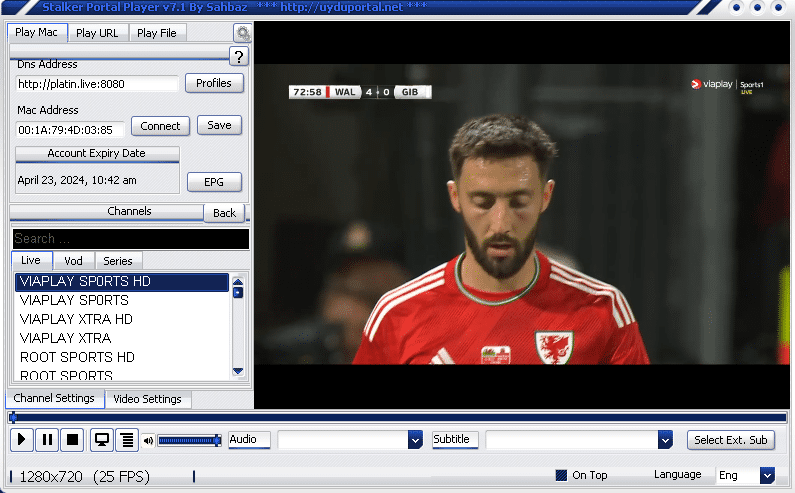Toggle the On Top checkbox
The width and height of the screenshot is (795, 493).
(562, 476)
